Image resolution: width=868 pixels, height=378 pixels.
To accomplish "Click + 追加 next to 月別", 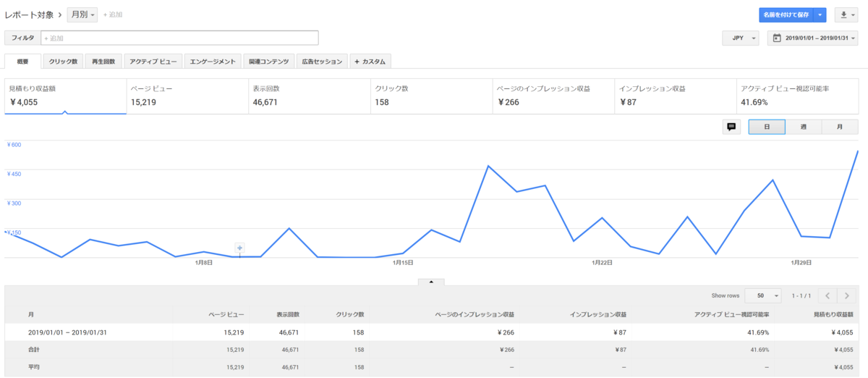I will click(x=112, y=14).
